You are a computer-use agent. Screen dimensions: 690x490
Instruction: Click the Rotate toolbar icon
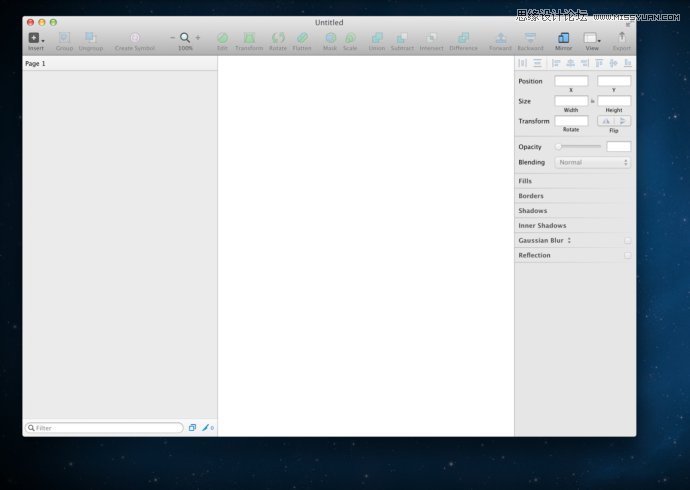[x=278, y=38]
